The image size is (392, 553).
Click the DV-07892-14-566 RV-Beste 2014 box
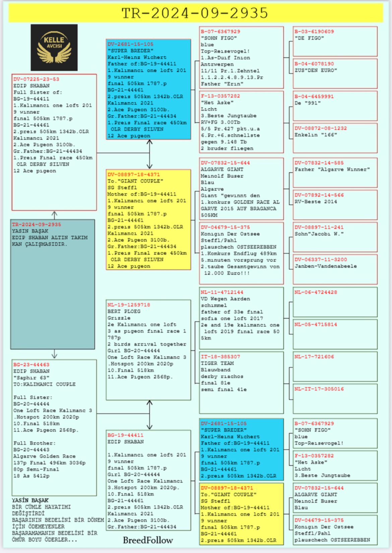[335, 204]
